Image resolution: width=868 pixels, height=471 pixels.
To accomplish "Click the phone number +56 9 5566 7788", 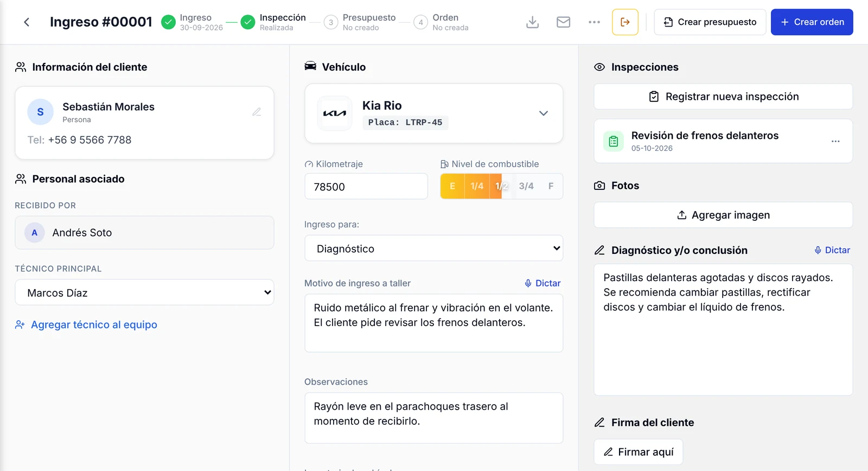I will (90, 140).
